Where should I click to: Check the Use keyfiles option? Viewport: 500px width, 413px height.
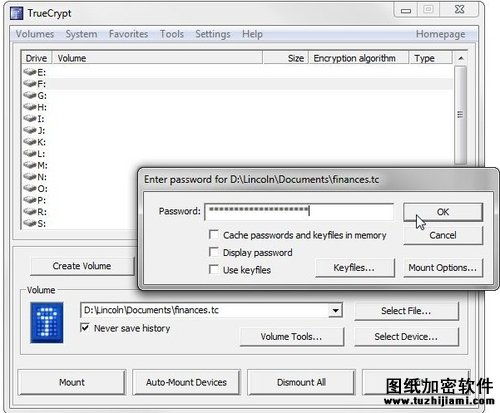[x=214, y=269]
